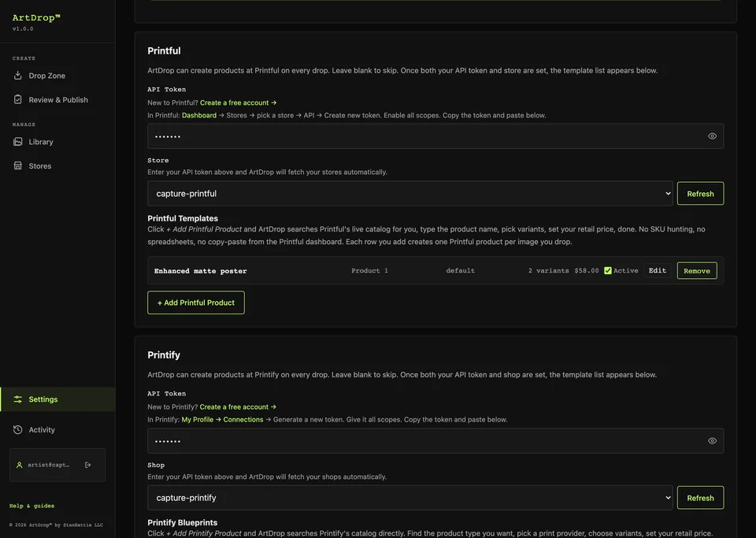The image size is (756, 538).
Task: Click the Settings sliders icon
Action: [x=18, y=399]
